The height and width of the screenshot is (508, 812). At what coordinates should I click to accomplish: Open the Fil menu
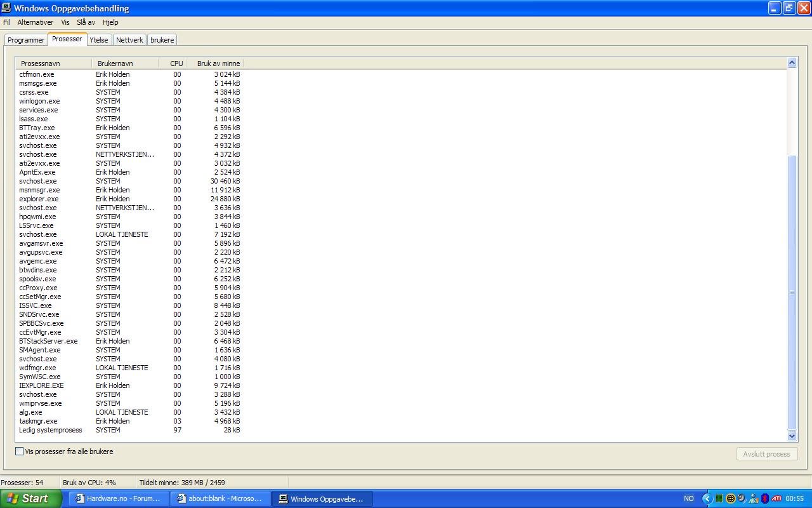(x=6, y=22)
